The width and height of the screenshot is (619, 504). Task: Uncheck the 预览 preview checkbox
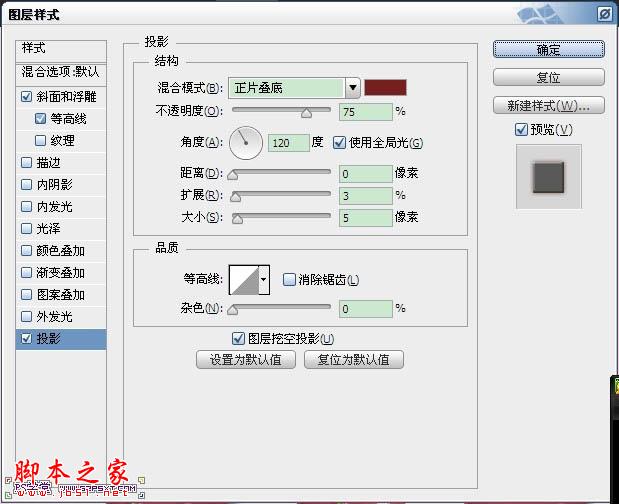click(x=521, y=129)
